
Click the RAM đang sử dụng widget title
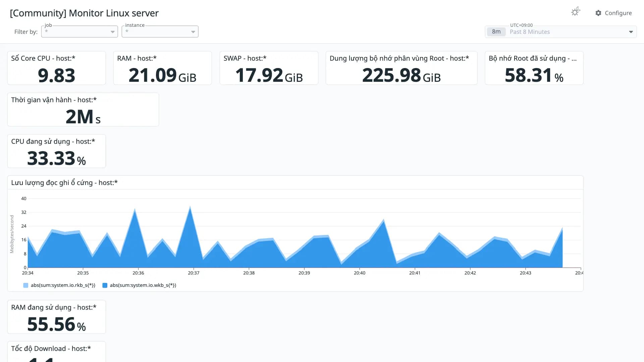54,307
